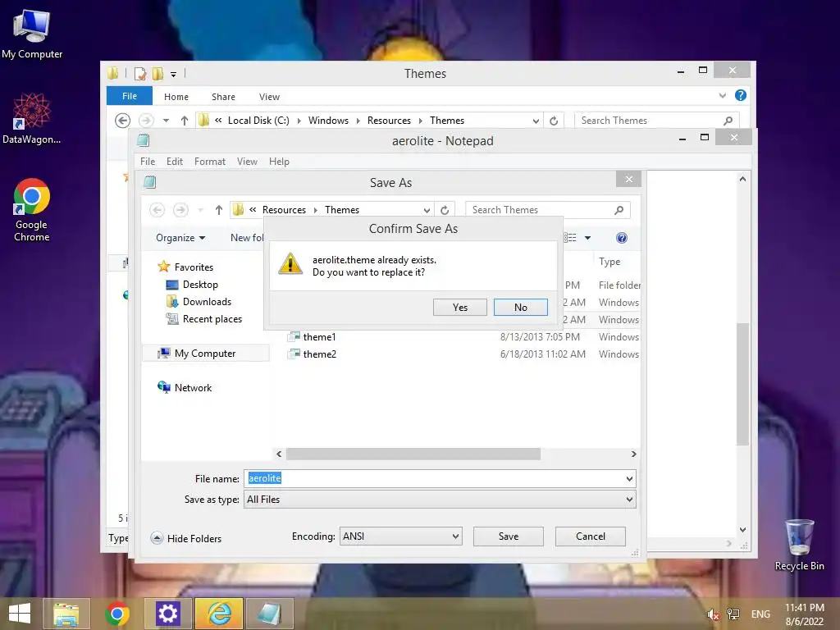The image size is (840, 630).
Task: Click the Type column header
Action: (609, 262)
